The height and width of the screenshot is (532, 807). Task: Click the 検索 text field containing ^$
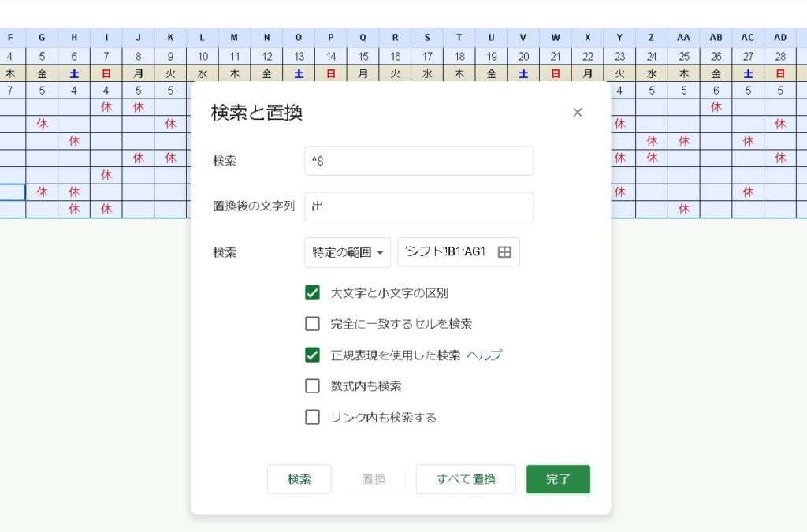pyautogui.click(x=419, y=161)
